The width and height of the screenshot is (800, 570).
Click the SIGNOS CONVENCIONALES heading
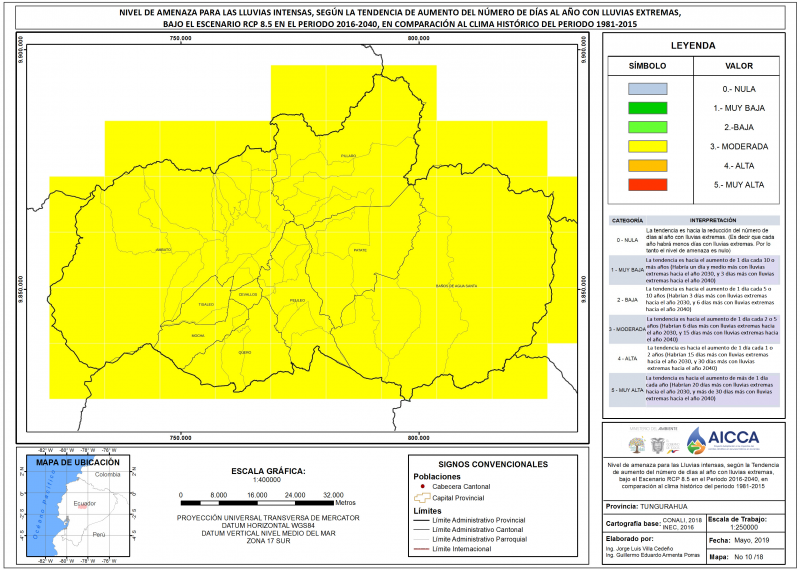(x=493, y=464)
